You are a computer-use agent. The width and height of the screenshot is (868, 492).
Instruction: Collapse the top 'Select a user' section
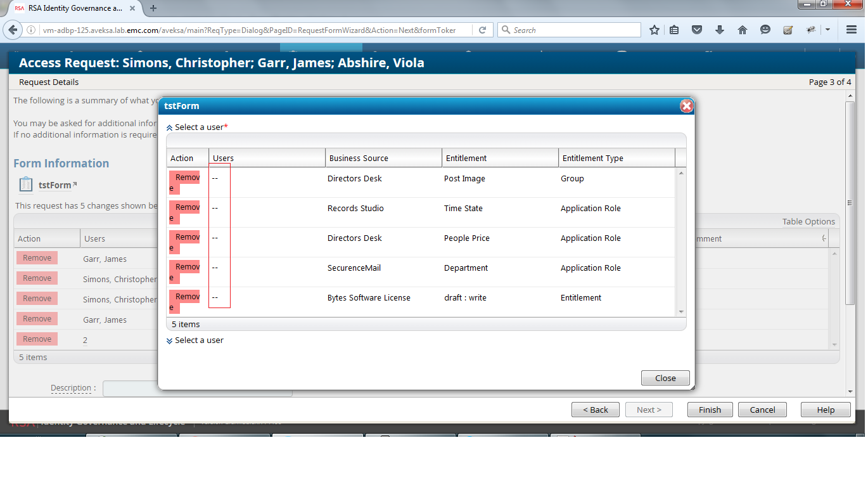click(169, 127)
